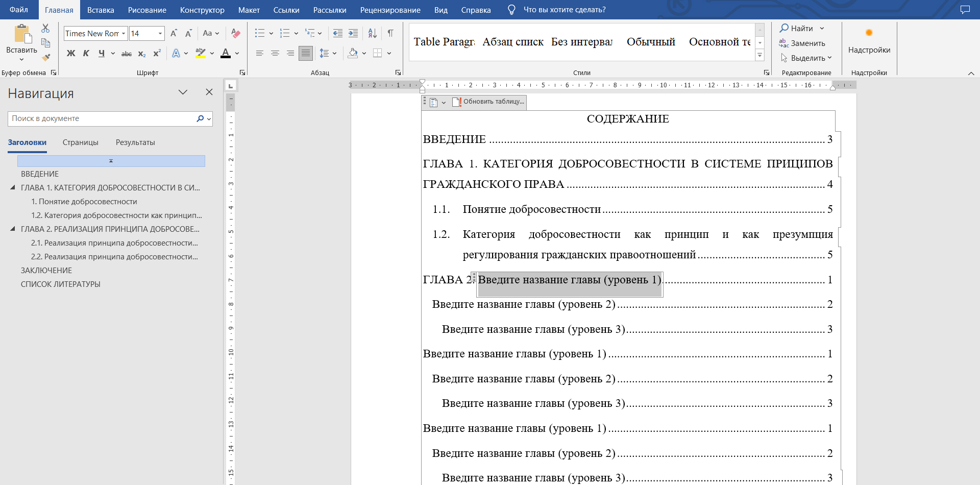
Task: Open the font name dropdown
Action: [x=124, y=34]
